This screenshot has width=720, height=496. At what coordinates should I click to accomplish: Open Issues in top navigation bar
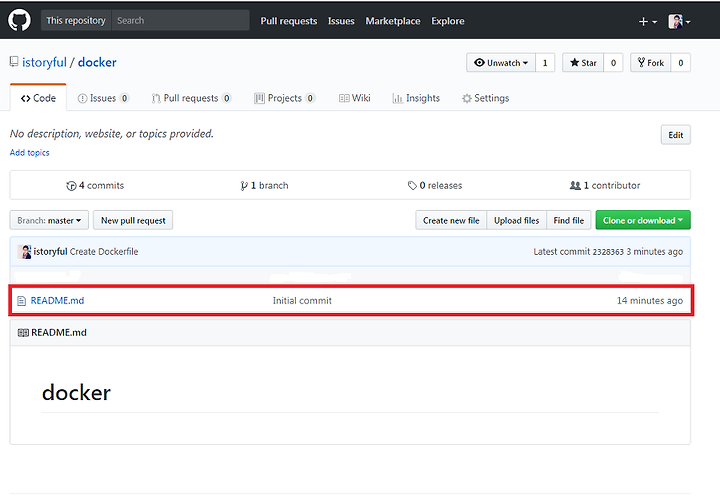tap(341, 21)
